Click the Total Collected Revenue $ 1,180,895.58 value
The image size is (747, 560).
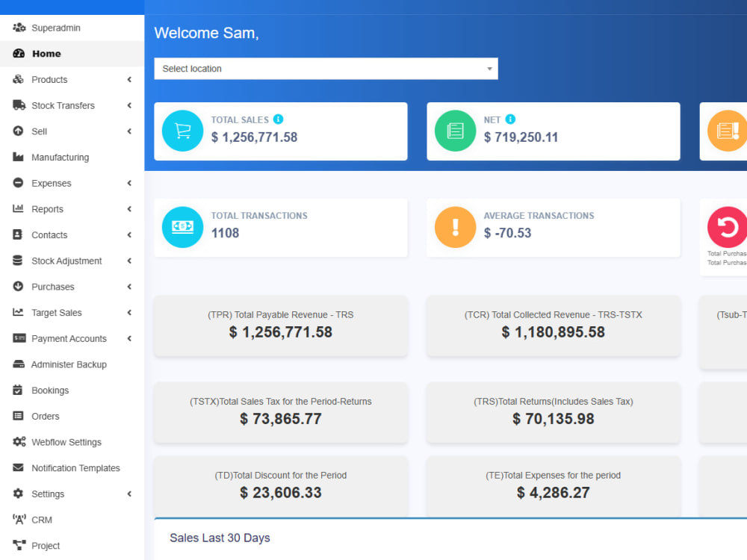coord(553,332)
